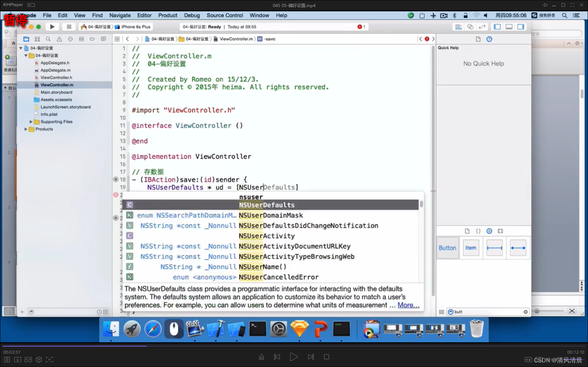Open the issue navigator warning icon
This screenshot has width=588, height=367.
pos(59,39)
